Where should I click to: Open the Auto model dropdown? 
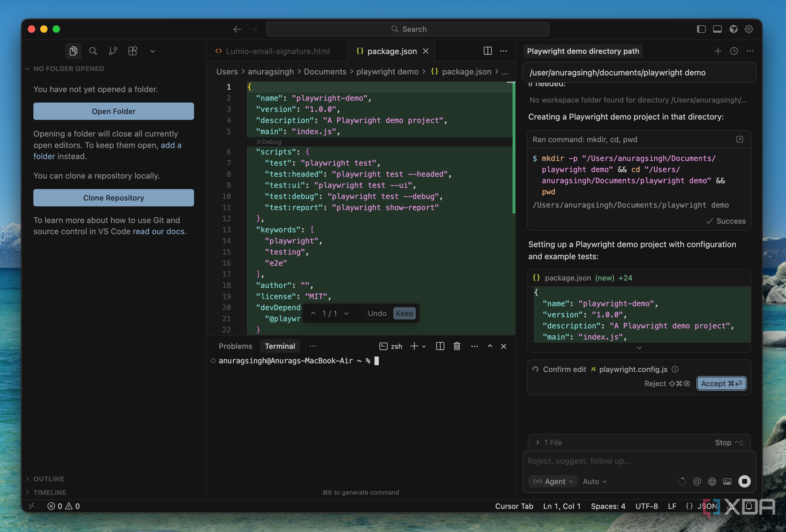point(594,481)
